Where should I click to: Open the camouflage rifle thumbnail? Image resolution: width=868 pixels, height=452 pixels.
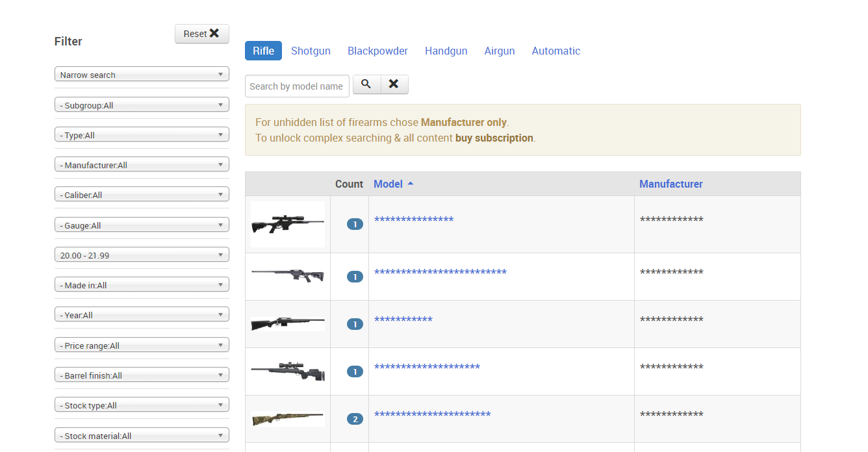[288, 419]
